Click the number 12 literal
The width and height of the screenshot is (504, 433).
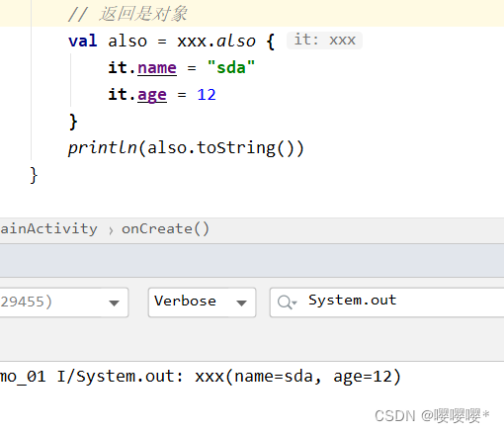click(x=207, y=95)
